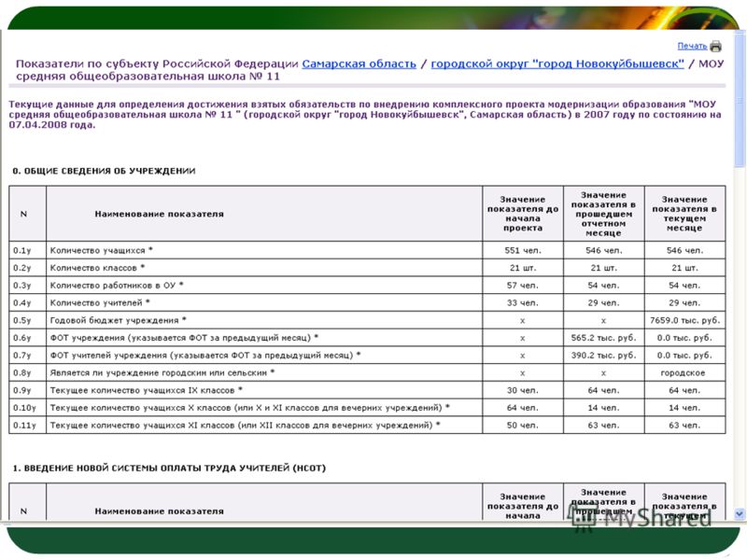747x560 pixels.
Task: Select the heading "1. ВВЕДЕНИЕ НОВОЙ СИСТЕМЫ ОПЛАТЫ ТРУДА УЧИТЕЛЕЙ (НСОТ)"
Action: click(x=169, y=469)
